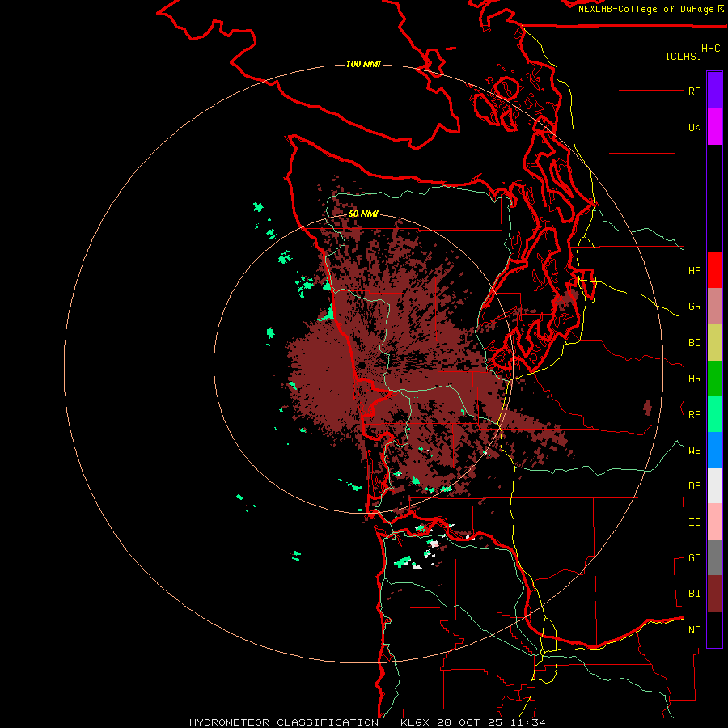Click the BI legend label
The width and height of the screenshot is (728, 728).
(694, 594)
